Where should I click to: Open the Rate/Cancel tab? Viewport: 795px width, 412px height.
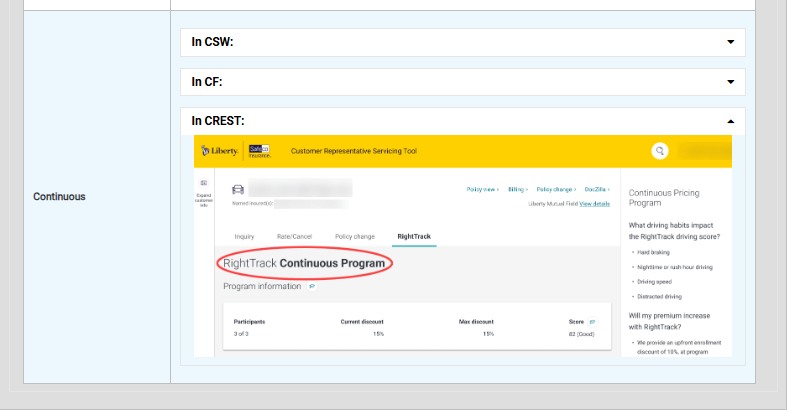[295, 237]
